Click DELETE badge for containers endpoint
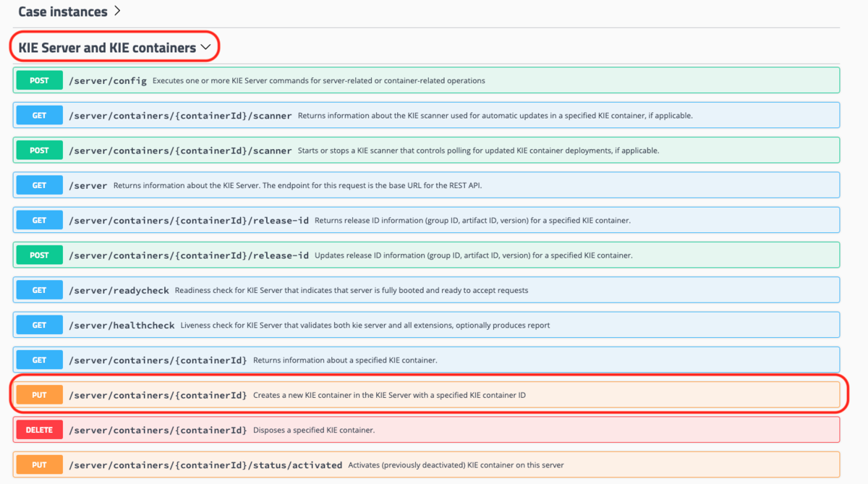Viewport: 868px width, 484px height. point(39,430)
